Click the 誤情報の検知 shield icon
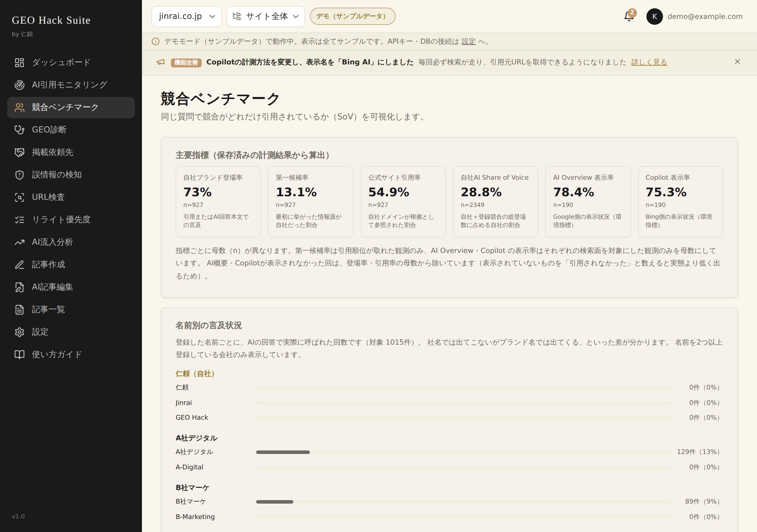The height and width of the screenshot is (532, 757). tap(19, 175)
